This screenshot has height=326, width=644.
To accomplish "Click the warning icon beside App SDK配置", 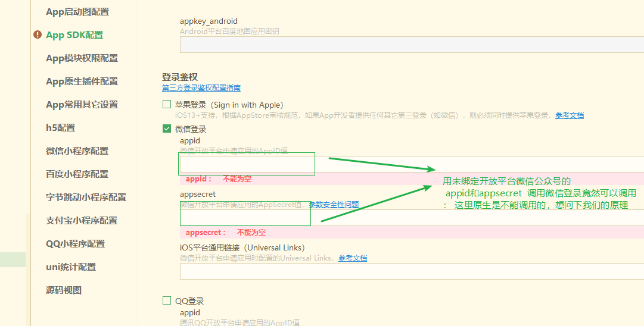I will click(38, 35).
